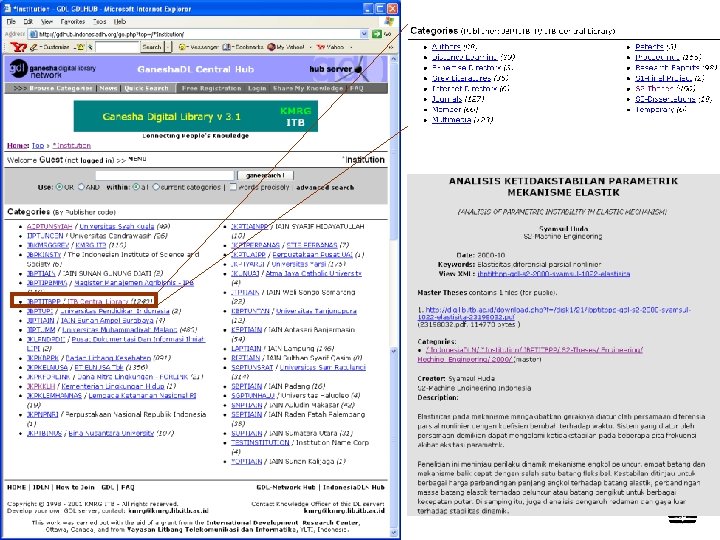Open the KMRG ITB link
720x540 pixels.
90,245
